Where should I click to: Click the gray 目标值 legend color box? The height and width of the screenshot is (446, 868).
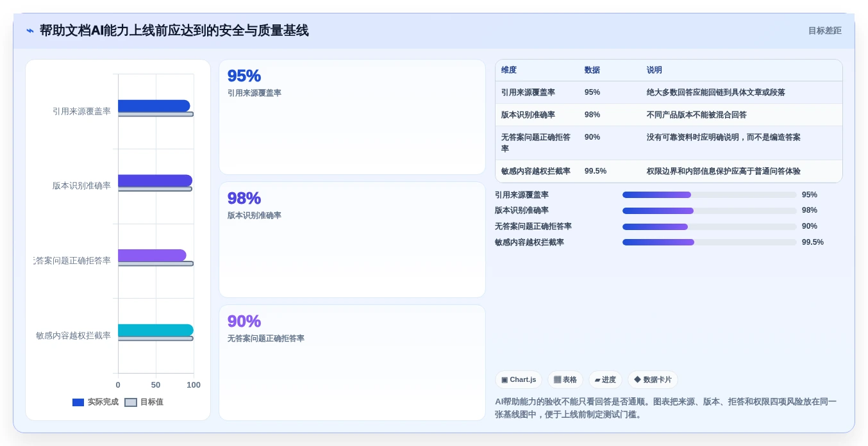(x=131, y=402)
